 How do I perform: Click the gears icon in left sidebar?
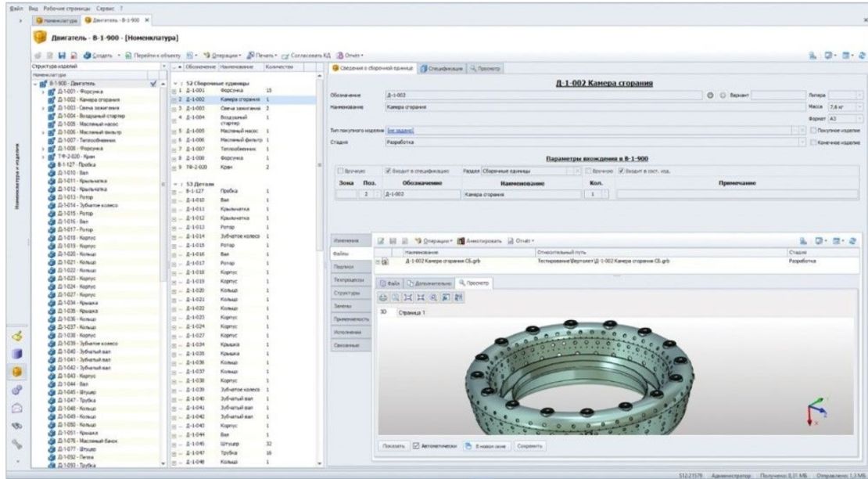point(17,390)
